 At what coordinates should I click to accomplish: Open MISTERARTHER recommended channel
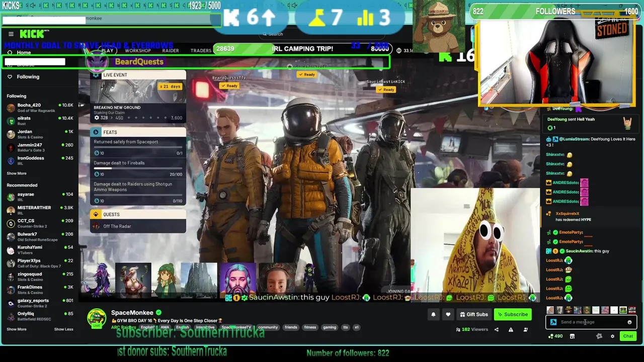pyautogui.click(x=40, y=210)
